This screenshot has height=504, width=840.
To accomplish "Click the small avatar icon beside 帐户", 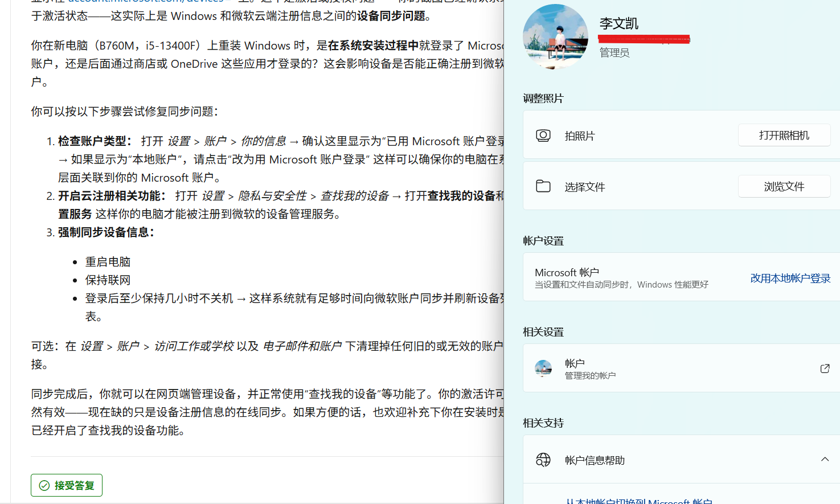I will pyautogui.click(x=543, y=368).
